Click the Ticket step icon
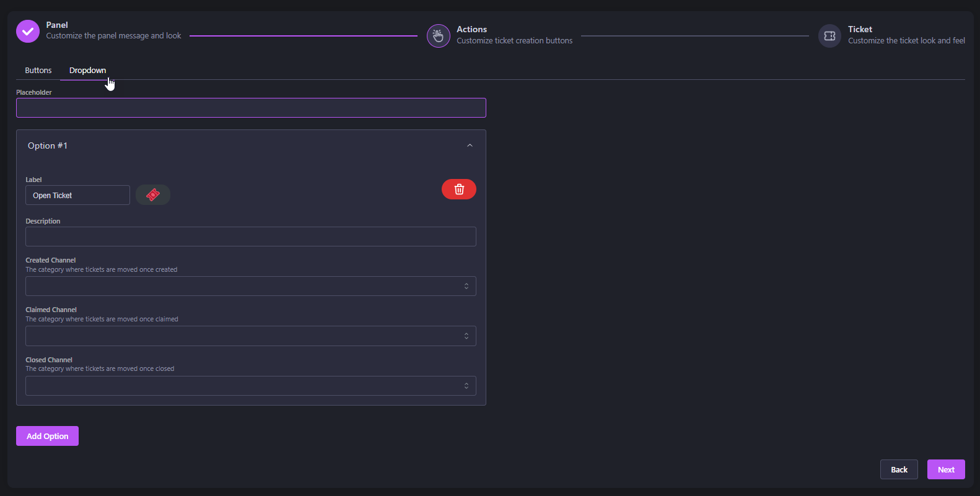 [x=829, y=36]
